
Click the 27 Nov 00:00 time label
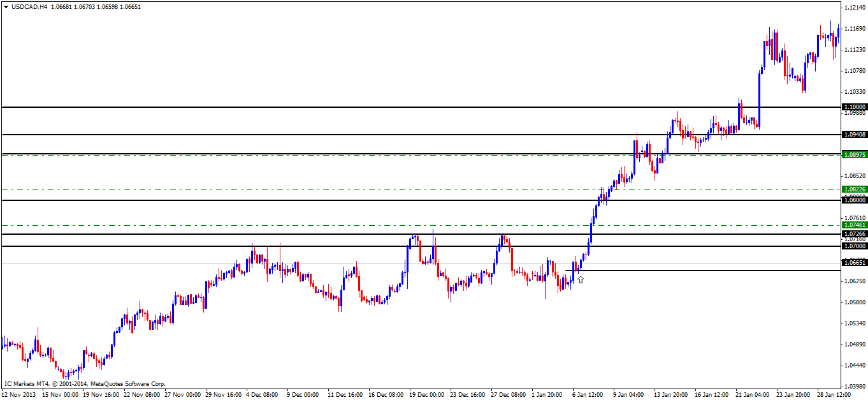coord(182,395)
